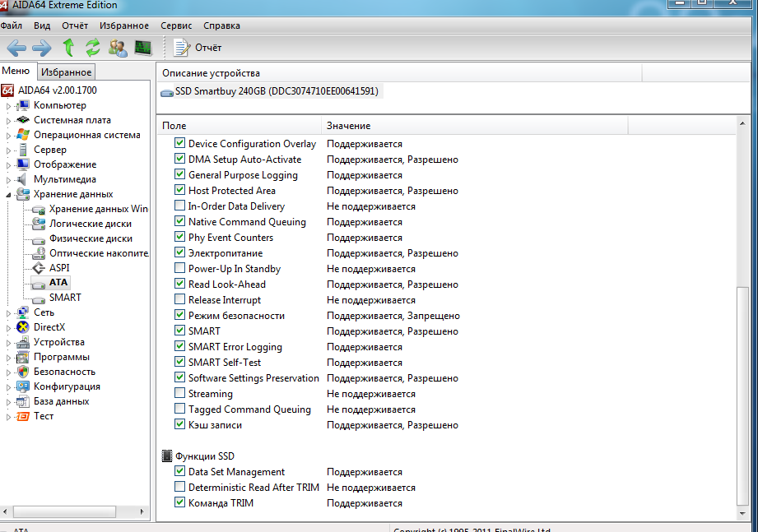Toggle Native Command Queuing checkbox
Image resolution: width=758 pixels, height=532 pixels.
[x=180, y=221]
